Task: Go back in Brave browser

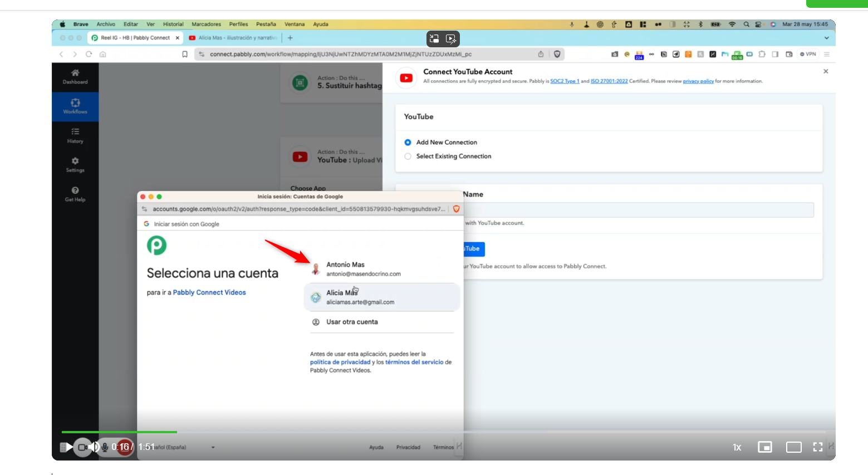Action: 61,54
